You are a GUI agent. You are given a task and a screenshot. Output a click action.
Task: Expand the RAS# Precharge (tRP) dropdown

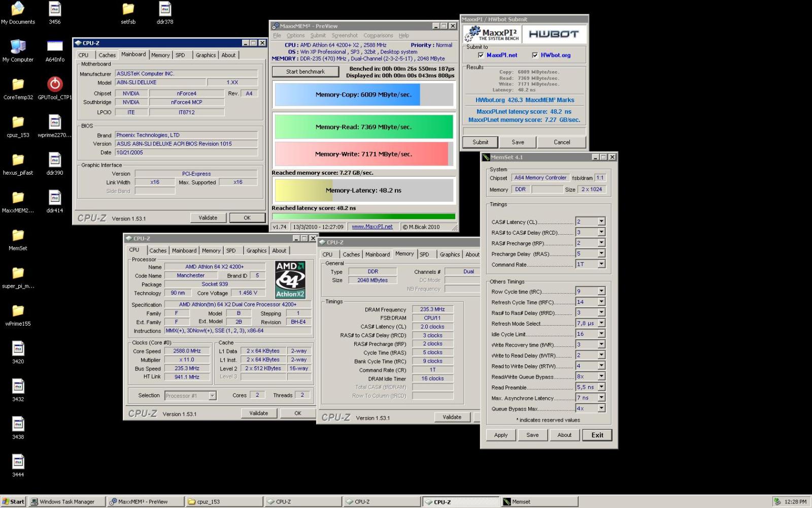point(601,243)
